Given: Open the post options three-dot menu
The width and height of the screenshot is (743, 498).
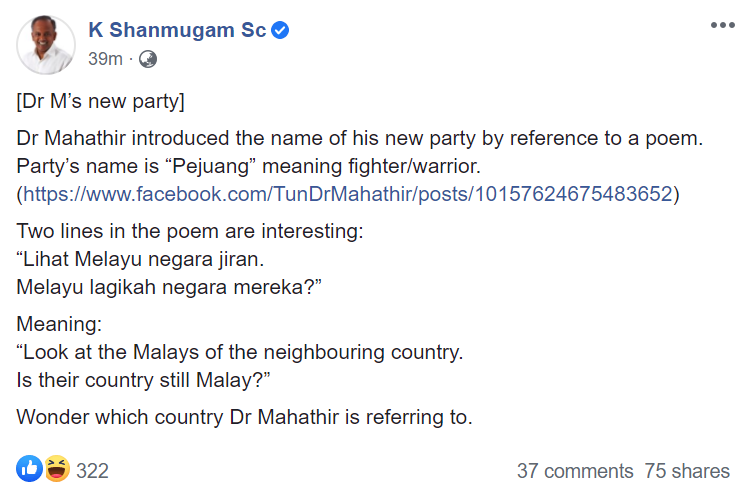Looking at the screenshot, I should click(722, 26).
